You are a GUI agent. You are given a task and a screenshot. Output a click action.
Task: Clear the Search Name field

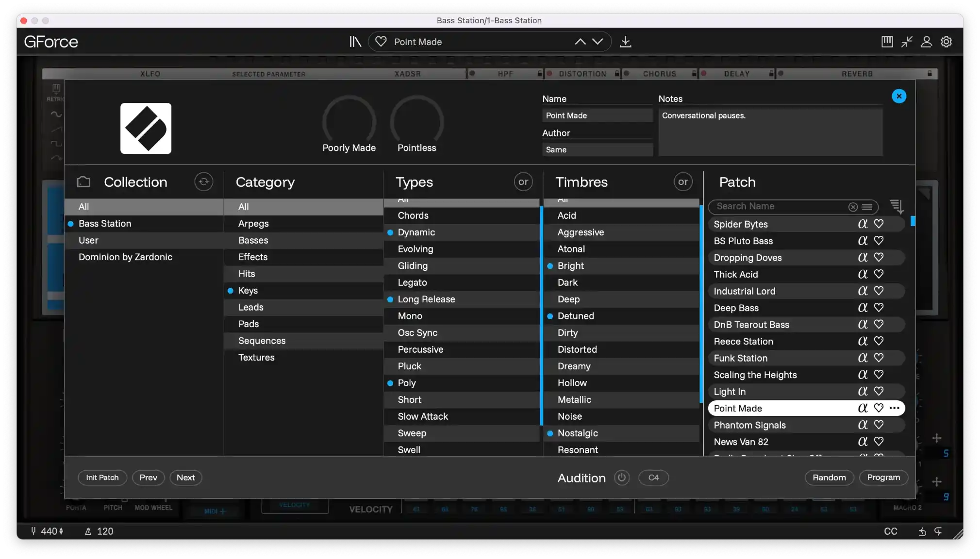[x=853, y=207]
